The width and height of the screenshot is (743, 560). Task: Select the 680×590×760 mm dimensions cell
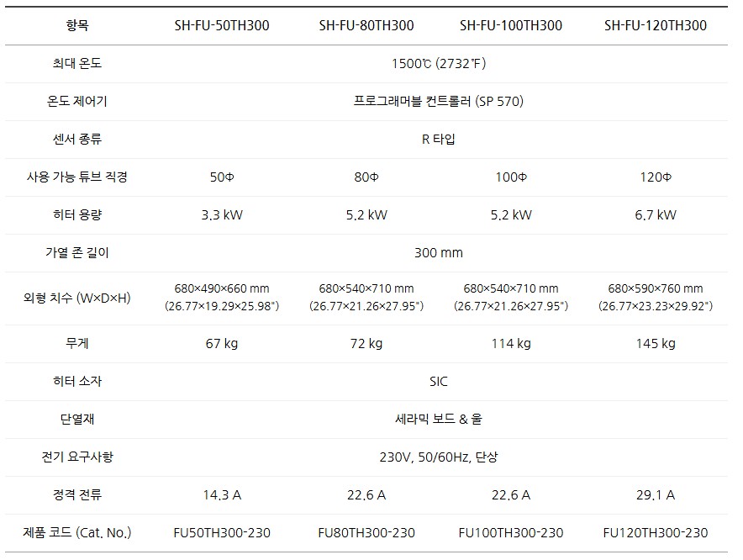pos(656,298)
